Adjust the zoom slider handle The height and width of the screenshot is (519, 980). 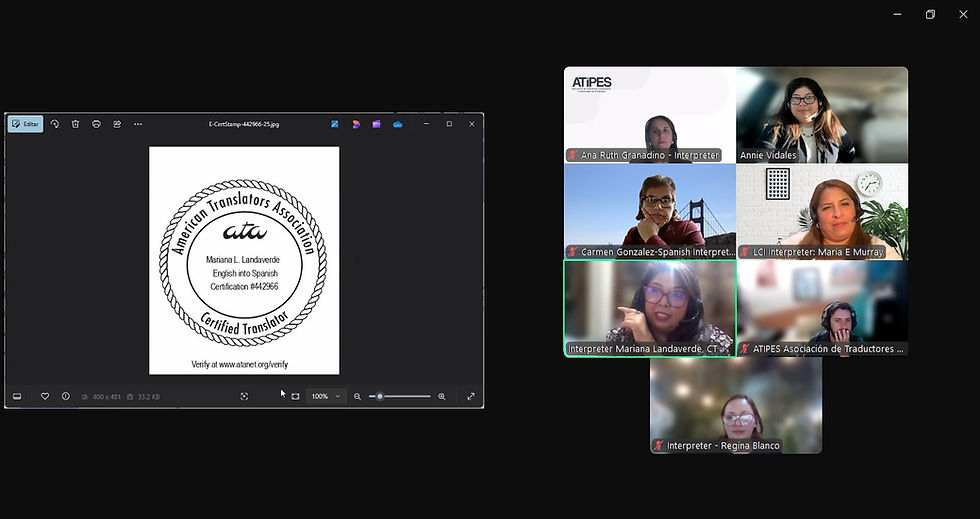(379, 396)
